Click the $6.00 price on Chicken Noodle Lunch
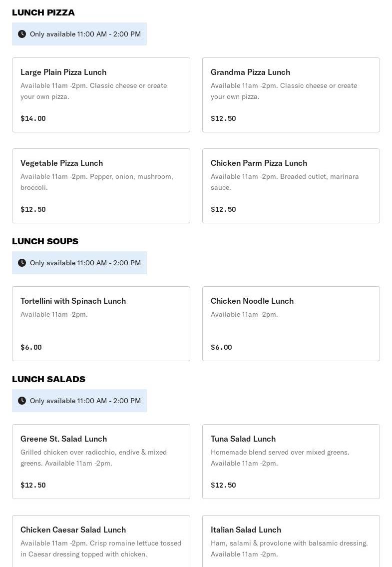Screen dimensions: 392x567 coord(221,347)
